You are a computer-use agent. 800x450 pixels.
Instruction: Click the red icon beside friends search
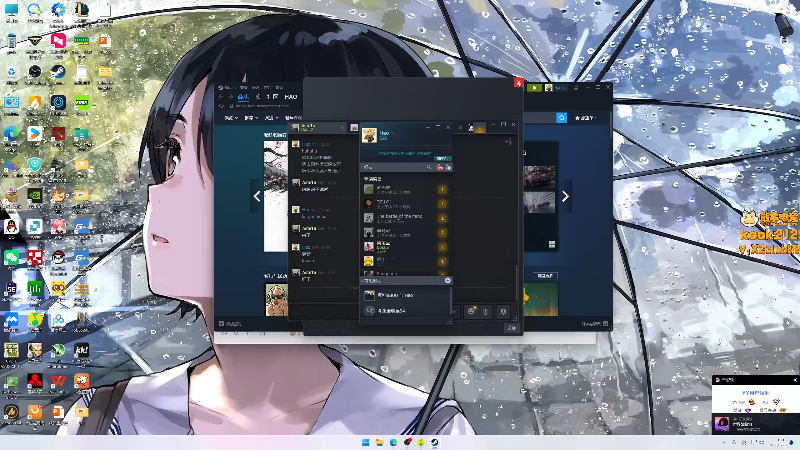(x=440, y=167)
